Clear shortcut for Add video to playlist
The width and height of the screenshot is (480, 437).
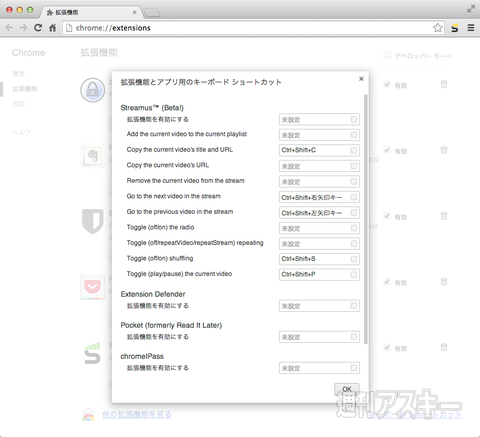[354, 135]
